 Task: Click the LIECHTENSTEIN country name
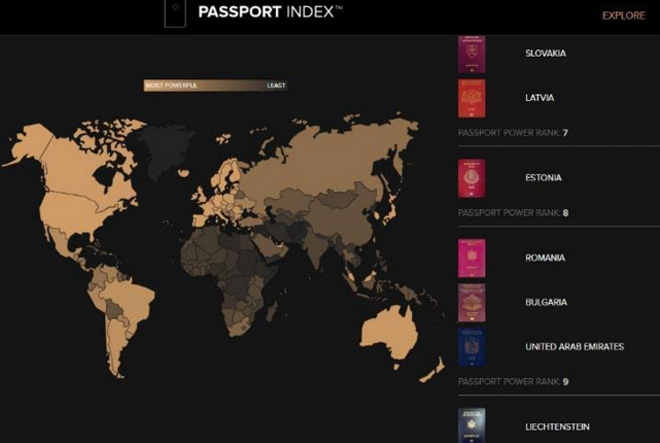click(x=557, y=427)
